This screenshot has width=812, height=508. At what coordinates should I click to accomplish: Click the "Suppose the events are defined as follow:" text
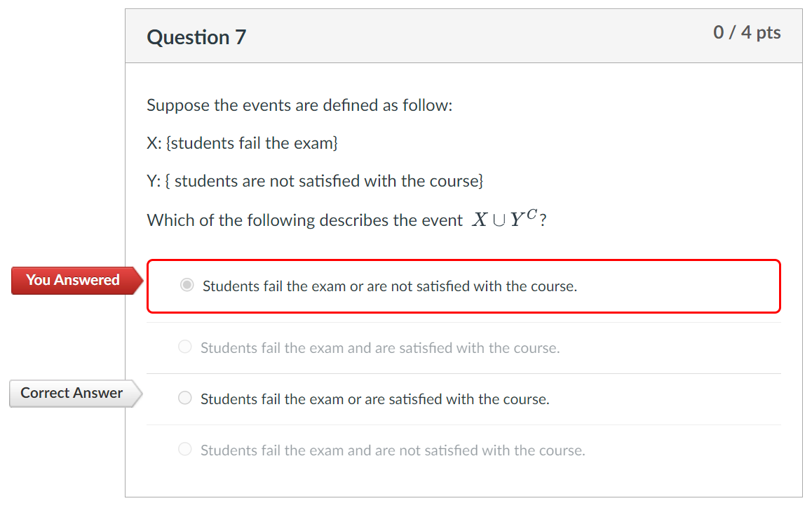300,105
